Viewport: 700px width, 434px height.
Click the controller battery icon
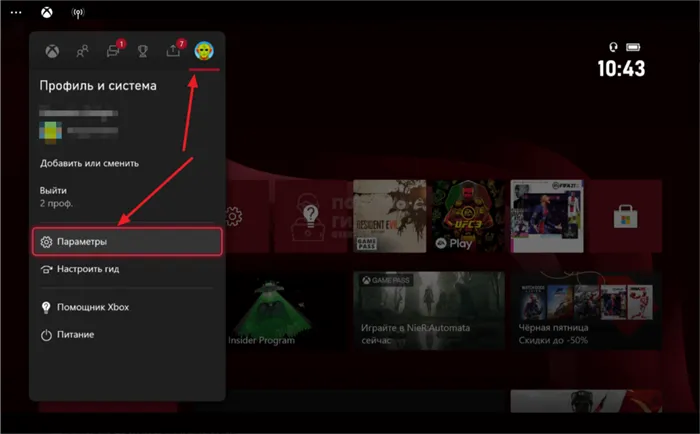pyautogui.click(x=633, y=47)
